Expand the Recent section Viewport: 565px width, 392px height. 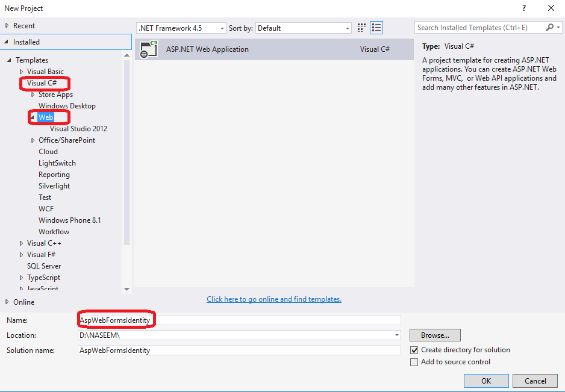pyautogui.click(x=7, y=25)
